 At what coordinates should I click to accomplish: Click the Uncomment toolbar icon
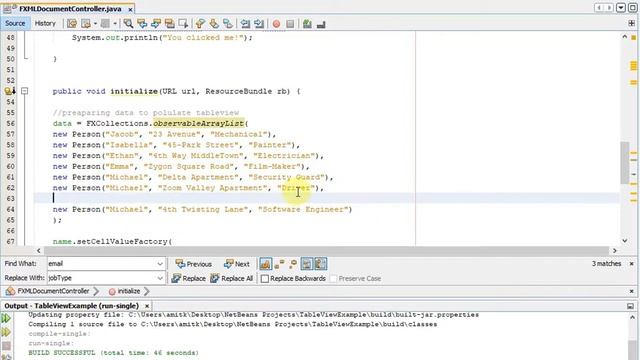321,24
